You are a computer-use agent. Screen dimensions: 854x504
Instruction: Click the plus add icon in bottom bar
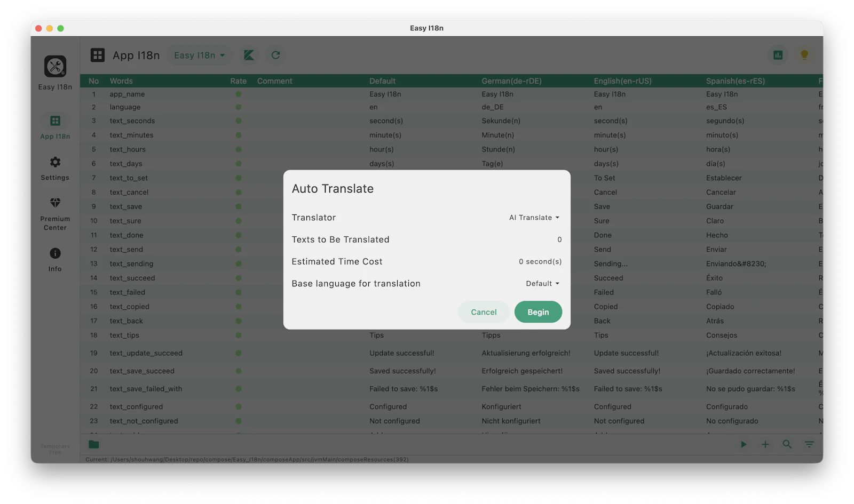[x=765, y=444]
